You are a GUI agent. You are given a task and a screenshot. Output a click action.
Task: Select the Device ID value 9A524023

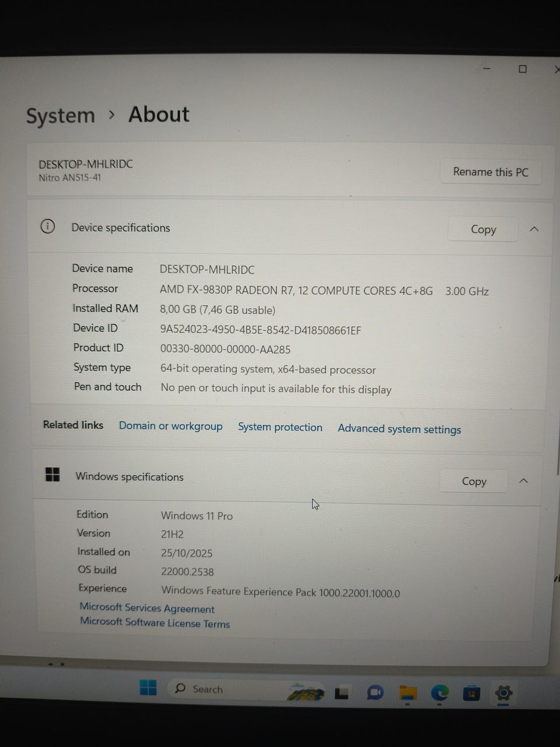261,330
